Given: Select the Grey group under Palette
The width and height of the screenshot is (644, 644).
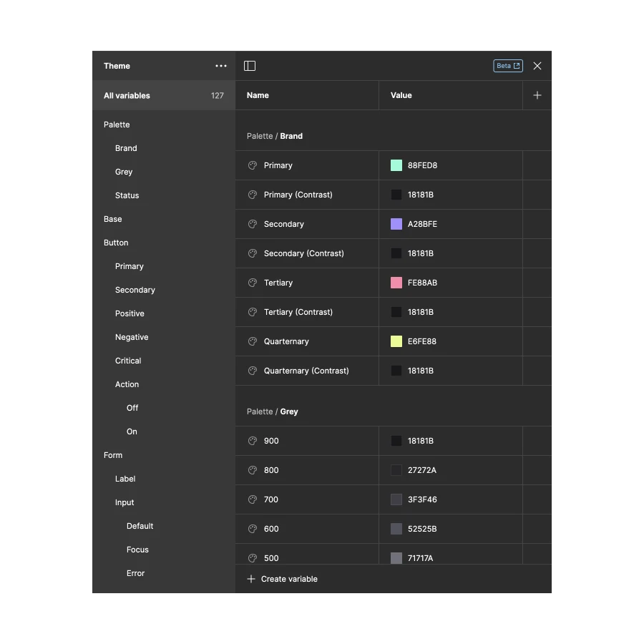Looking at the screenshot, I should point(124,172).
